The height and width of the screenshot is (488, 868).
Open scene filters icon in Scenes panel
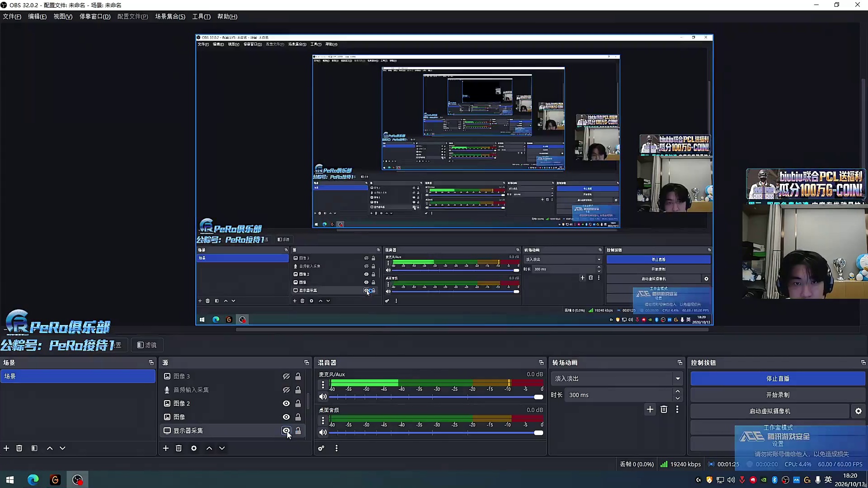pyautogui.click(x=34, y=448)
